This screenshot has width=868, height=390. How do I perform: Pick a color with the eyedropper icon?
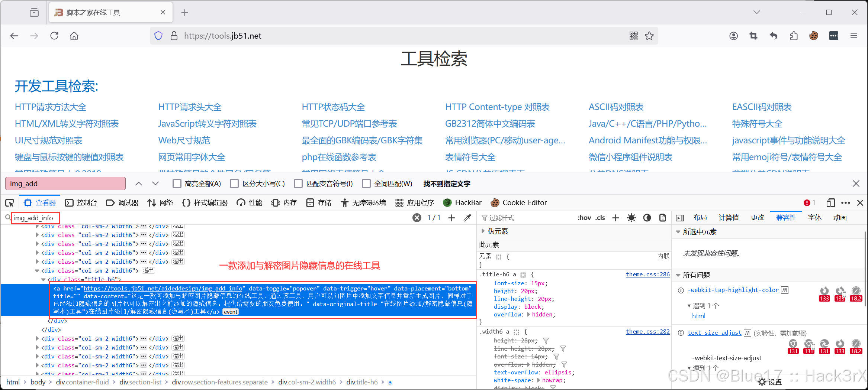tap(467, 218)
